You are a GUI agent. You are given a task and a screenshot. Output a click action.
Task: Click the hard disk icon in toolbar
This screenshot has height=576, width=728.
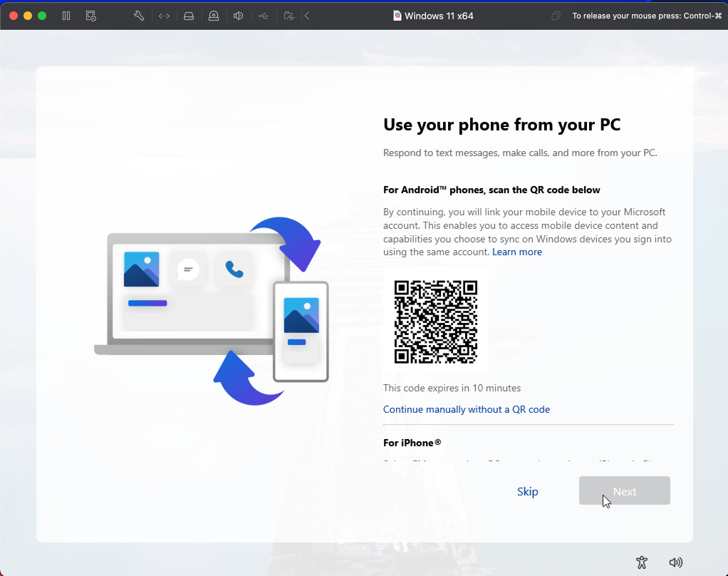pyautogui.click(x=189, y=16)
